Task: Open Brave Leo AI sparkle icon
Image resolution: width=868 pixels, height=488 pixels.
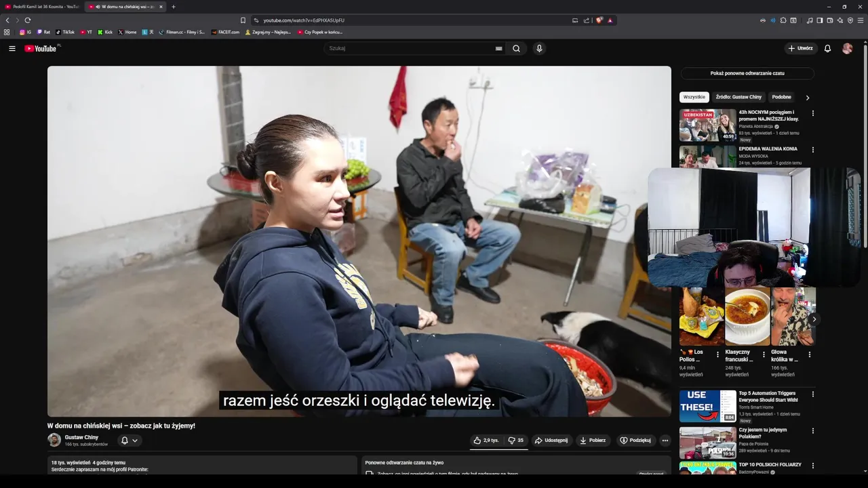Action: tap(840, 20)
